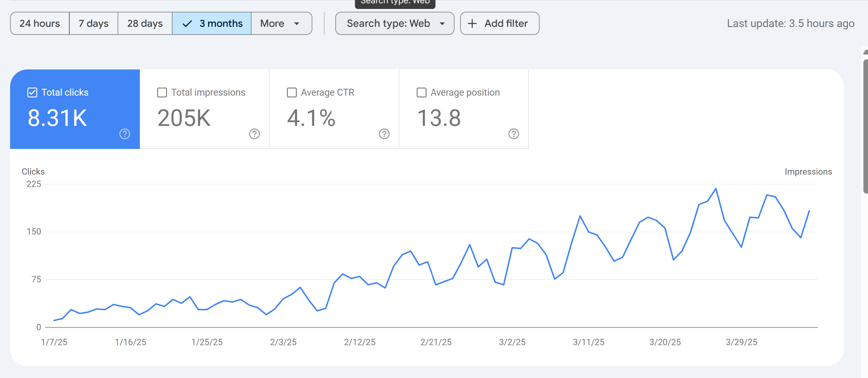Click the arrow next to Search type
The width and height of the screenshot is (868, 378).
click(x=442, y=24)
